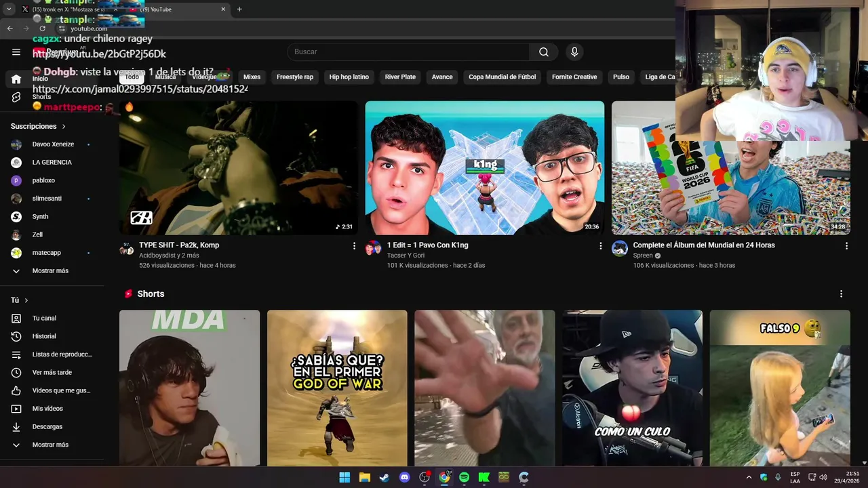
Task: Select the Freestyle rap chip
Action: pos(295,77)
